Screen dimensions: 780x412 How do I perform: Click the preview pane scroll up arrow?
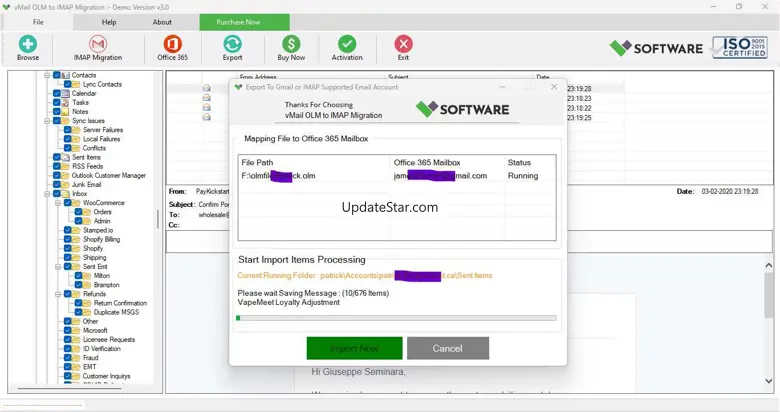(769, 266)
